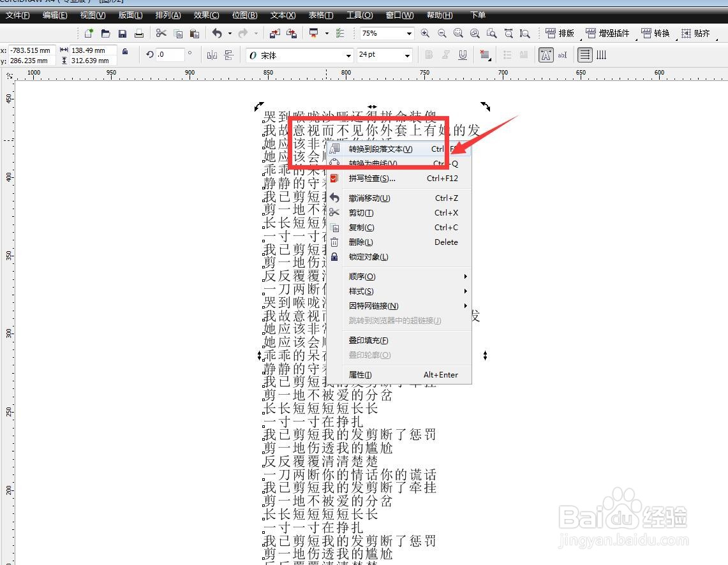Click the Edit Text abI icon
This screenshot has width=728, height=565.
click(562, 55)
